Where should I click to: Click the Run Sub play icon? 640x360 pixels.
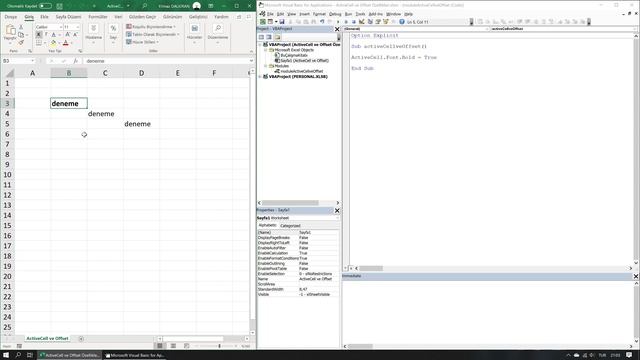pyautogui.click(x=338, y=22)
